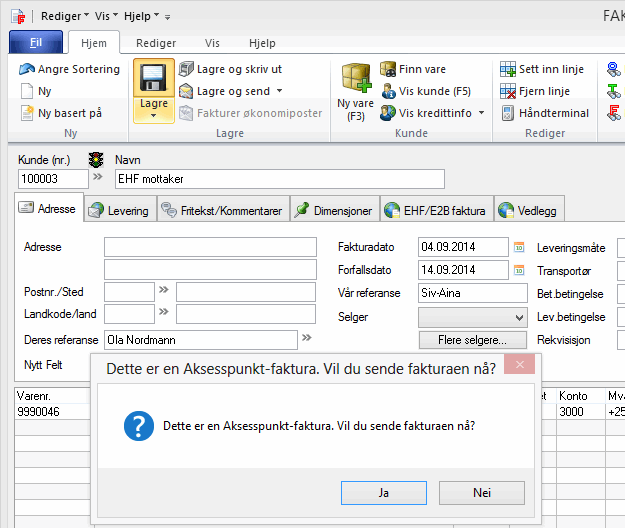Click Fjern linje icon

508,91
